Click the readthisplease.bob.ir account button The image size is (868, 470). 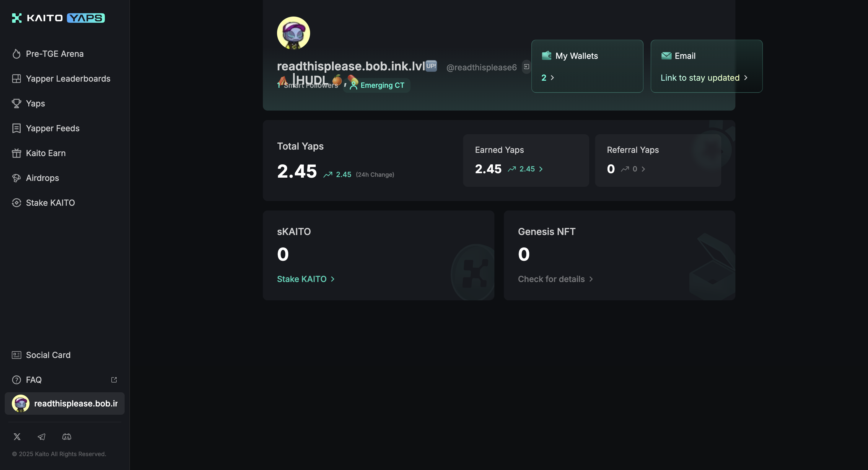65,403
